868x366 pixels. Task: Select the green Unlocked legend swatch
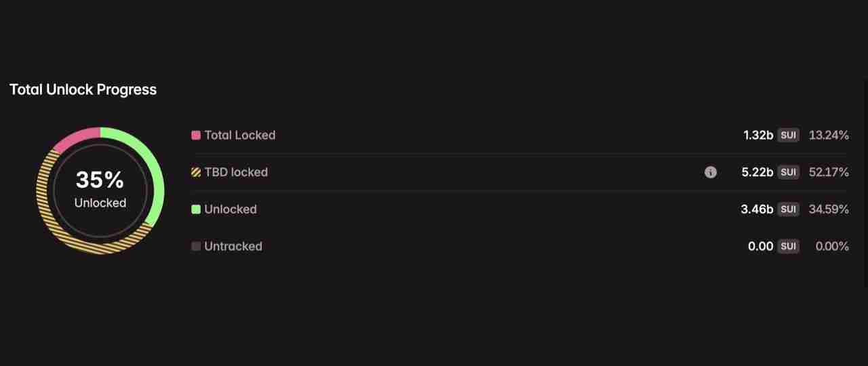pos(196,209)
